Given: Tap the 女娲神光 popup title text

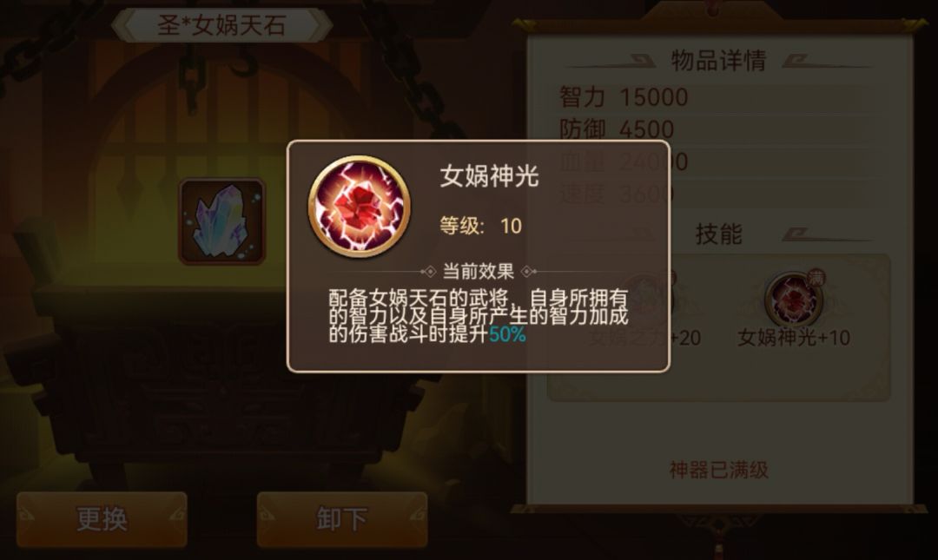Looking at the screenshot, I should [x=489, y=176].
